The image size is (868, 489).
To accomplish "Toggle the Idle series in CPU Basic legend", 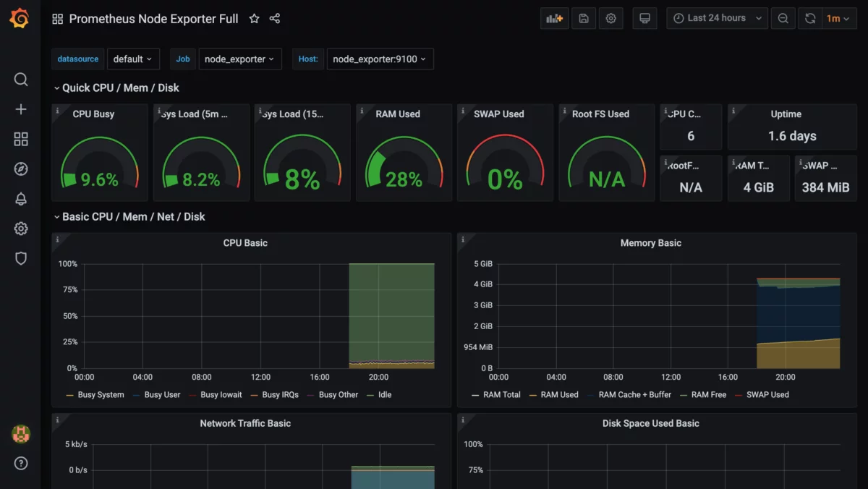I will 380,394.
